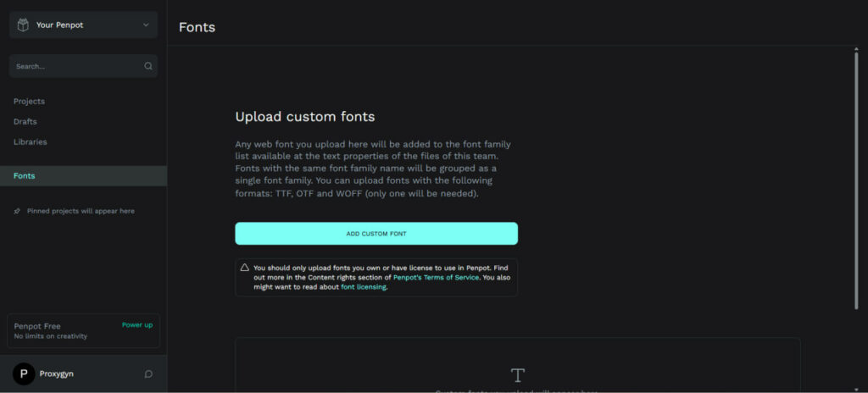The height and width of the screenshot is (393, 868).
Task: Click the Fonts page heading
Action: pyautogui.click(x=197, y=27)
